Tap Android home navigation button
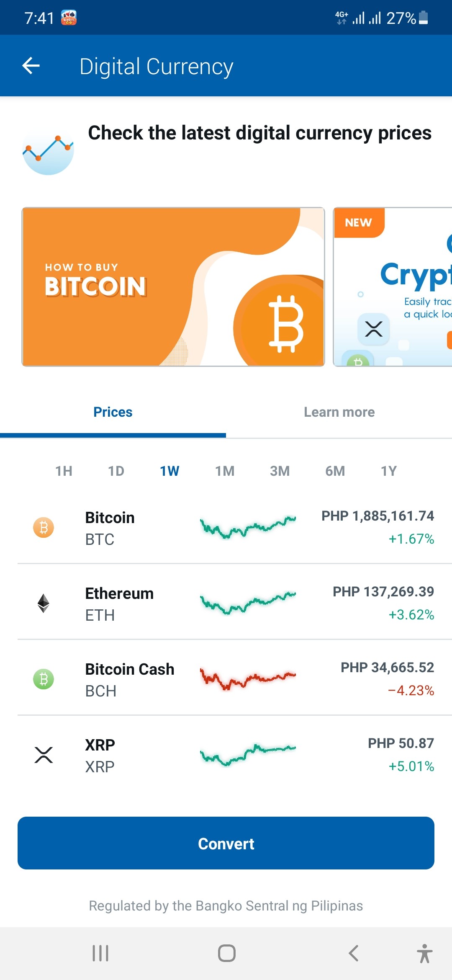Screen dimensions: 452x980 (226, 953)
